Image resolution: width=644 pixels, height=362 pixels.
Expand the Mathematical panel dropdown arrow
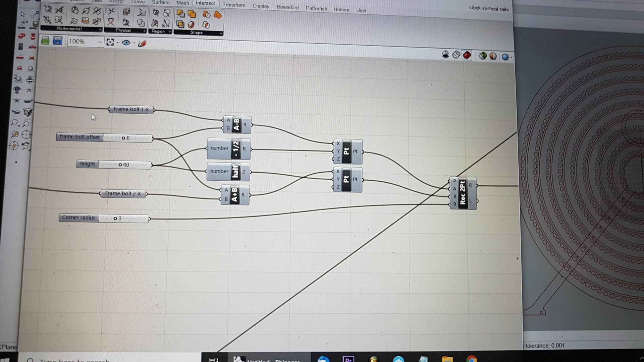pos(100,29)
